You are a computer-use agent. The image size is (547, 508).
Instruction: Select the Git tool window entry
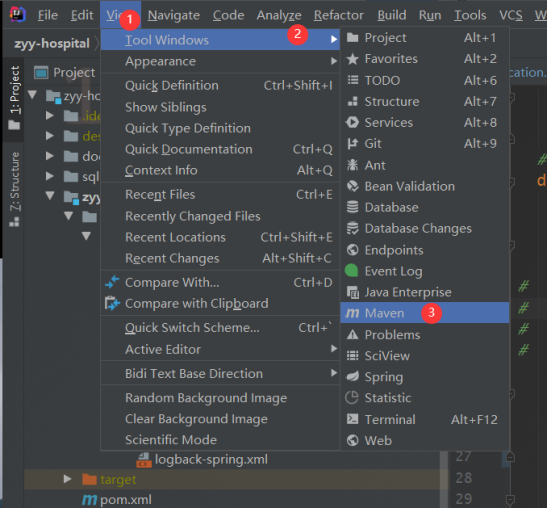[x=424, y=143]
